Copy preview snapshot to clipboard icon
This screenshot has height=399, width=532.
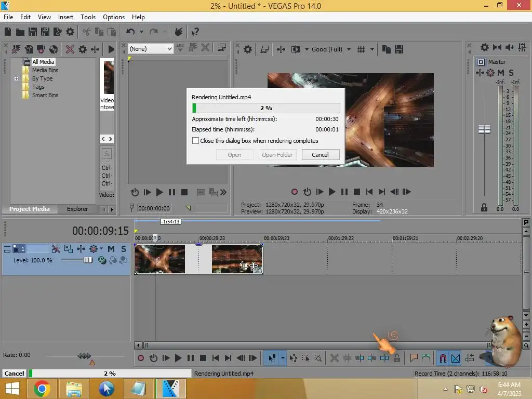(x=386, y=49)
